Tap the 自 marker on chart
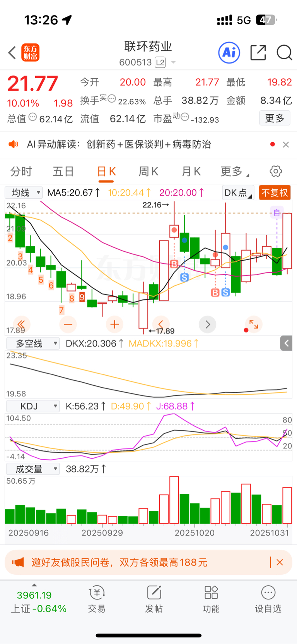The width and height of the screenshot is (297, 644). pyautogui.click(x=277, y=212)
